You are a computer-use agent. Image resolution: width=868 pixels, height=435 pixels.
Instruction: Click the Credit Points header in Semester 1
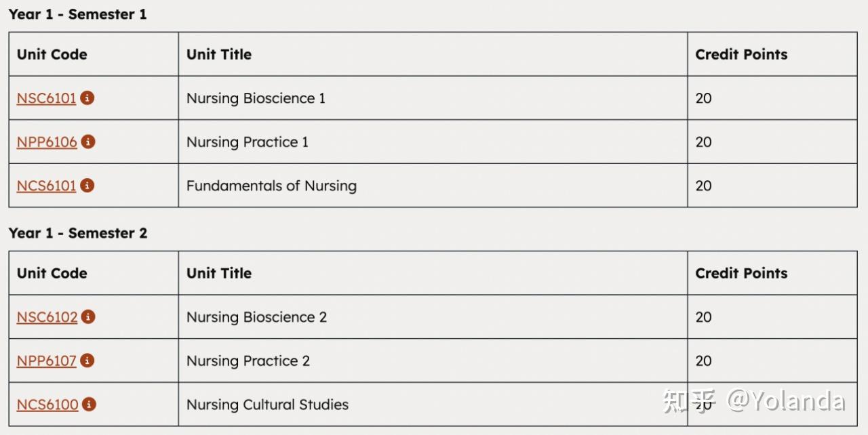click(x=741, y=54)
